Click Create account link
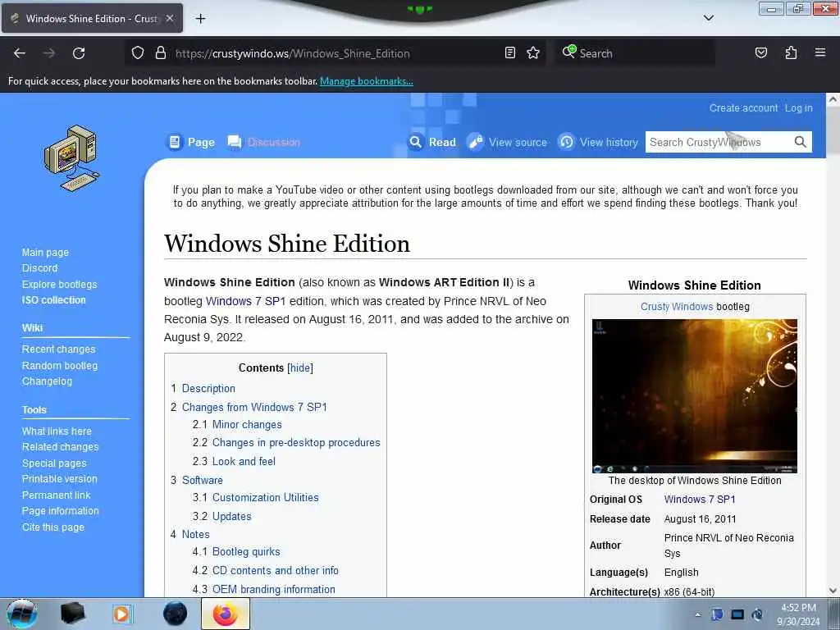The width and height of the screenshot is (840, 630). [743, 107]
